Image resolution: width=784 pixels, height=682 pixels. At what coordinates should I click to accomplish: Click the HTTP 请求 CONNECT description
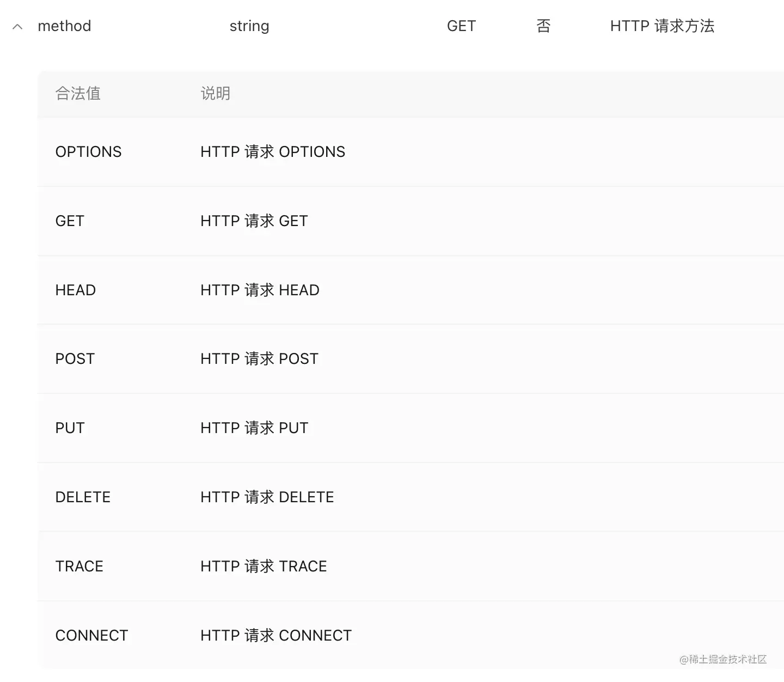(x=276, y=636)
